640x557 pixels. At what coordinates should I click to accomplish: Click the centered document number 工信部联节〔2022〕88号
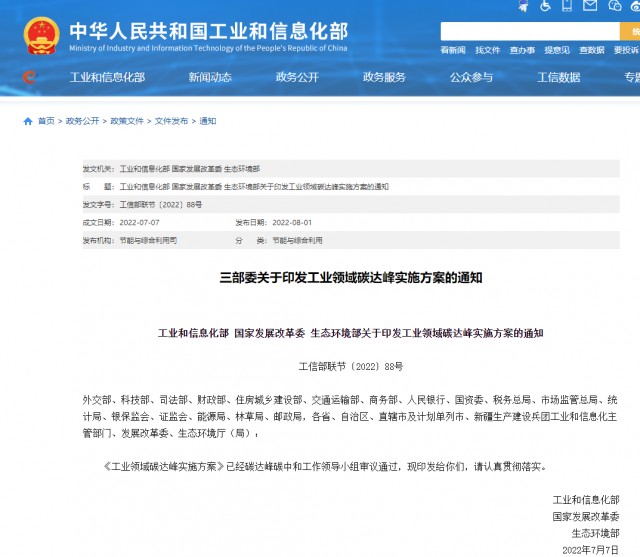tap(351, 366)
